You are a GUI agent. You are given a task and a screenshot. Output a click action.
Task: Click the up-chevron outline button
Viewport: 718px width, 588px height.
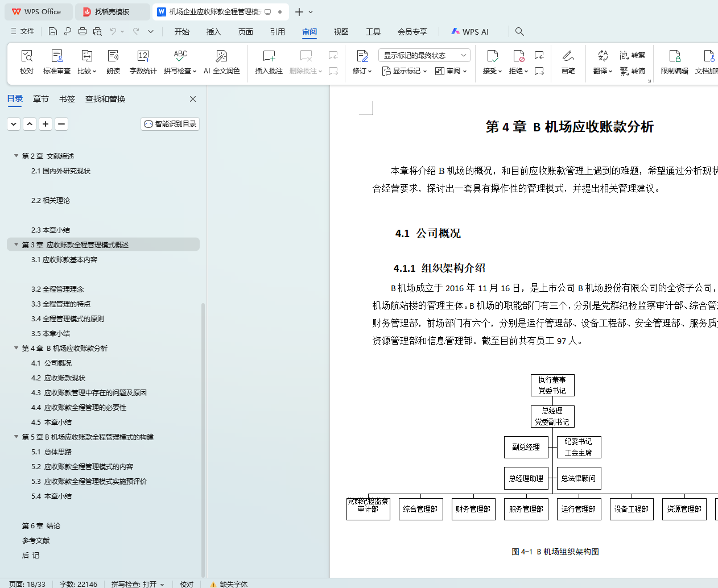pos(30,123)
